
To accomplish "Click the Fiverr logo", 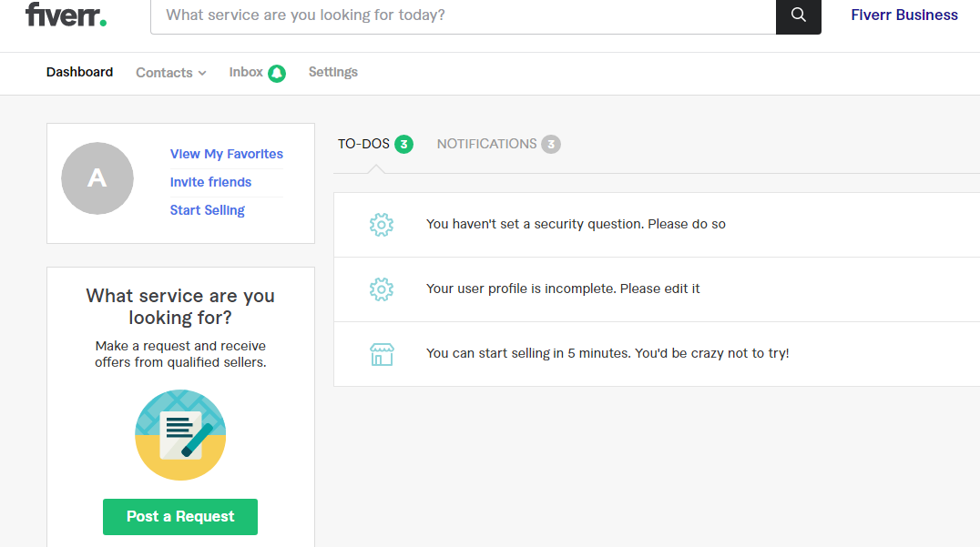I will [x=66, y=15].
